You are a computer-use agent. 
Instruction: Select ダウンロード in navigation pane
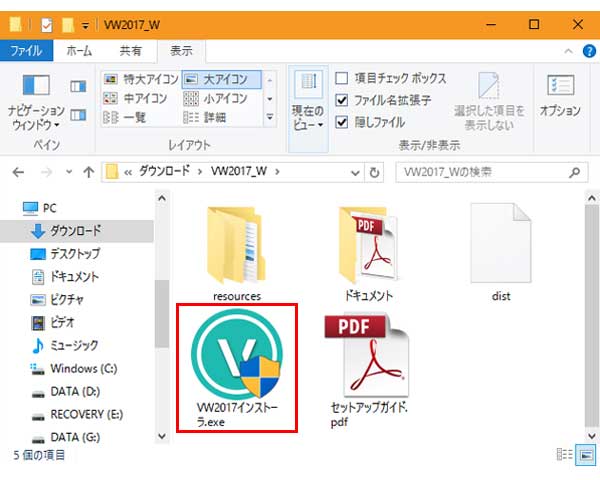(x=77, y=231)
